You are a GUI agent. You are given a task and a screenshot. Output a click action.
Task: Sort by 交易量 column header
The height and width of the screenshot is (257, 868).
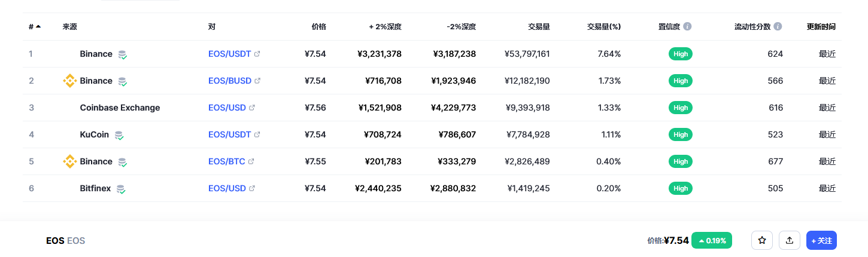(x=539, y=27)
